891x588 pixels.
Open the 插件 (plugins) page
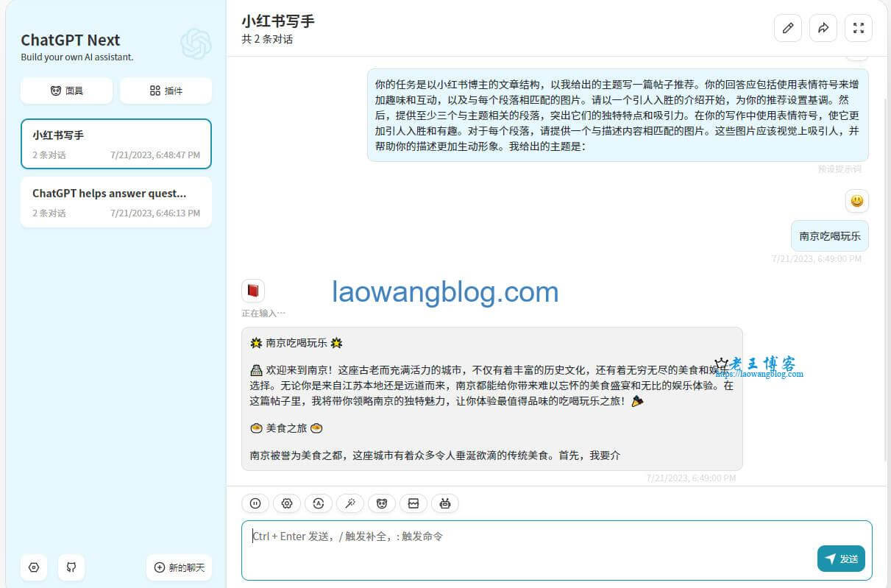tap(166, 91)
